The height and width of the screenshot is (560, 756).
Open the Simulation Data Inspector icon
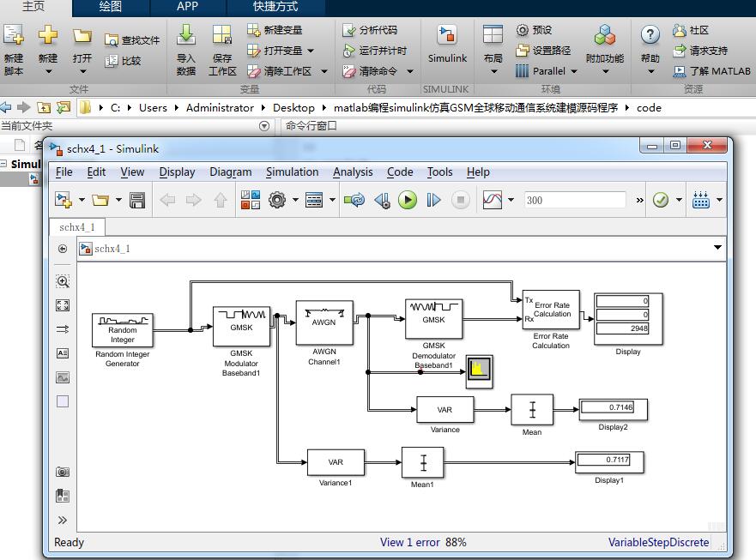pos(493,200)
